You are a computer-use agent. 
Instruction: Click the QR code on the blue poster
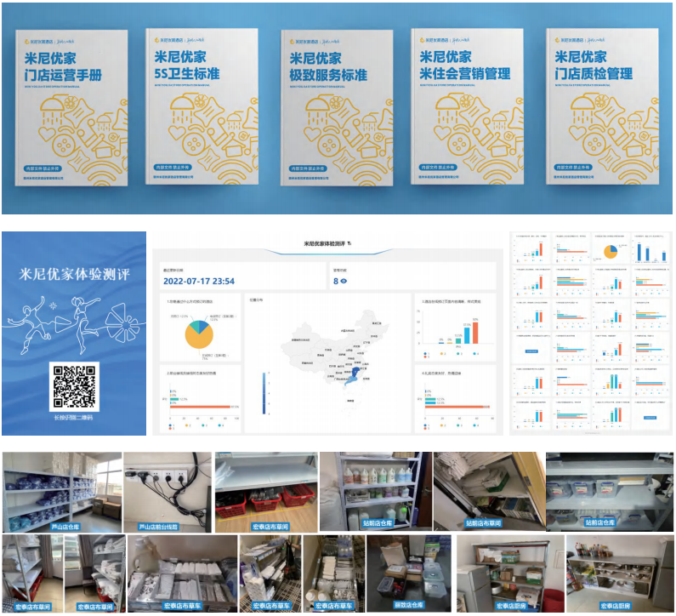click(x=75, y=386)
